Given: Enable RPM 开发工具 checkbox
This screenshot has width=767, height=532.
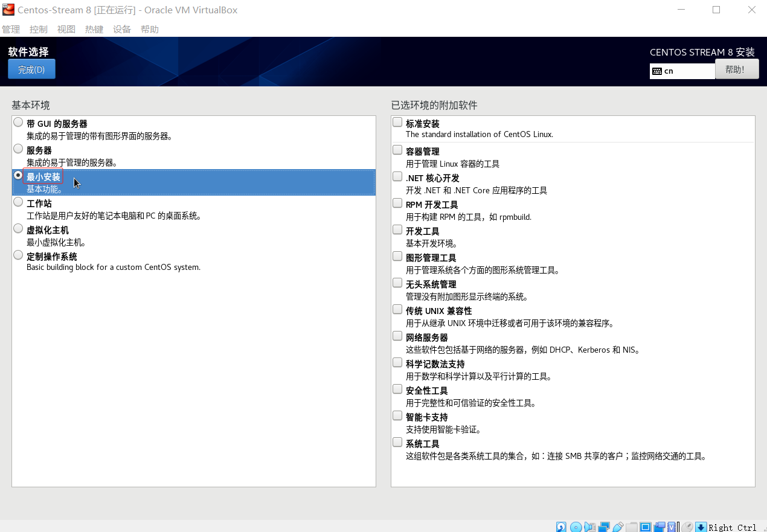Looking at the screenshot, I should click(397, 203).
